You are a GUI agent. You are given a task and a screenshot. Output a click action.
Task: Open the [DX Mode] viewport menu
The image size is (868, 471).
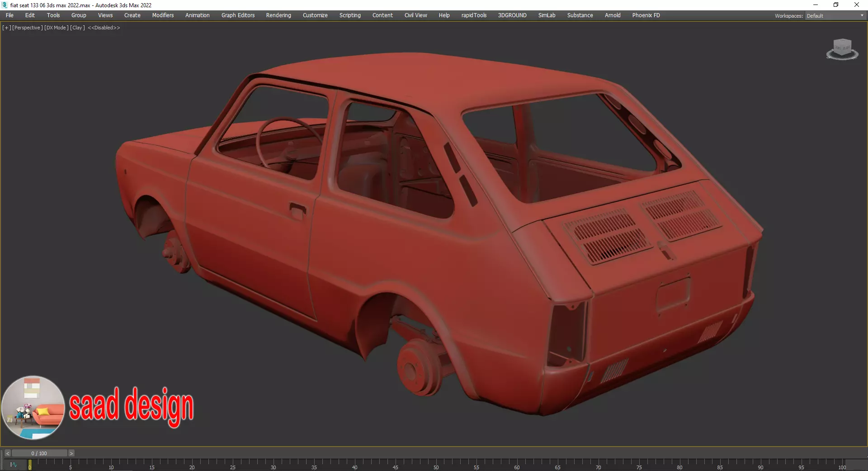point(57,28)
